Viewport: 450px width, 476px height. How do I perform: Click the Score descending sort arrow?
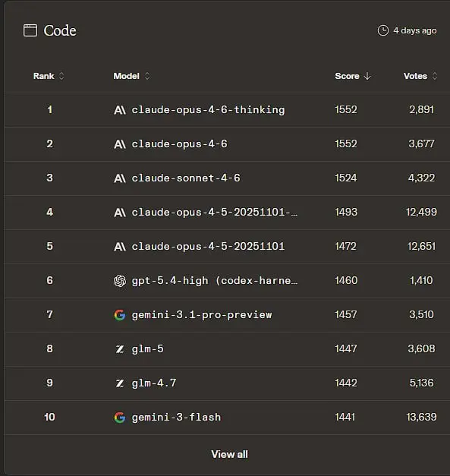(367, 76)
